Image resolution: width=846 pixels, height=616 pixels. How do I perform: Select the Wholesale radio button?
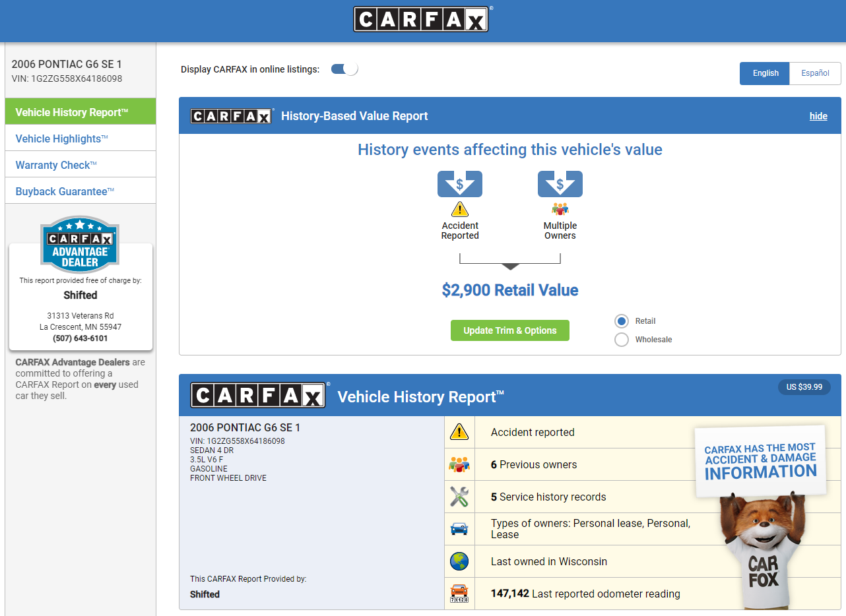(622, 340)
